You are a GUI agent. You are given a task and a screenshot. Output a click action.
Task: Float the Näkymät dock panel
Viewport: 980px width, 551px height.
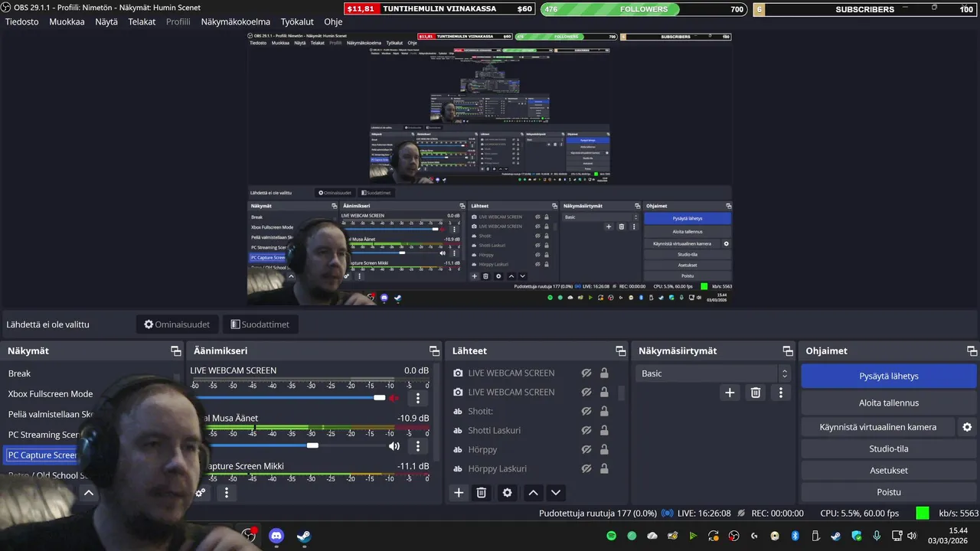point(176,350)
